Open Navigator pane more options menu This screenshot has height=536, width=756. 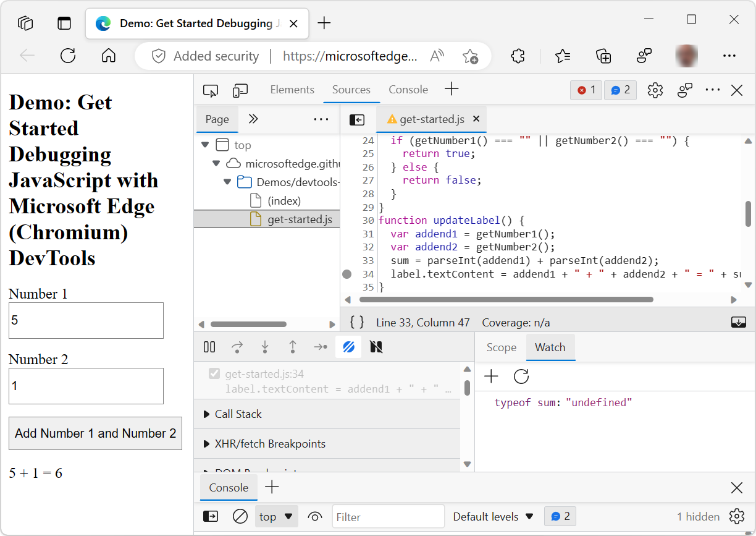321,119
